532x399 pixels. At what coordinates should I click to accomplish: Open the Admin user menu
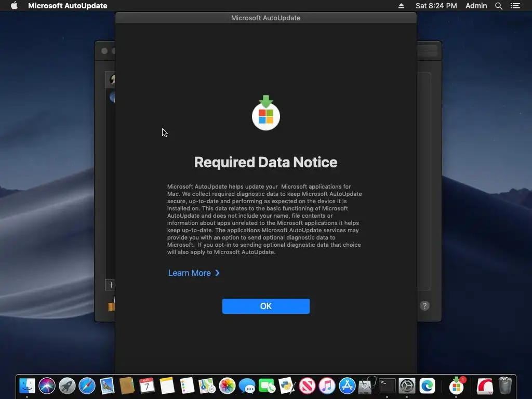click(476, 6)
